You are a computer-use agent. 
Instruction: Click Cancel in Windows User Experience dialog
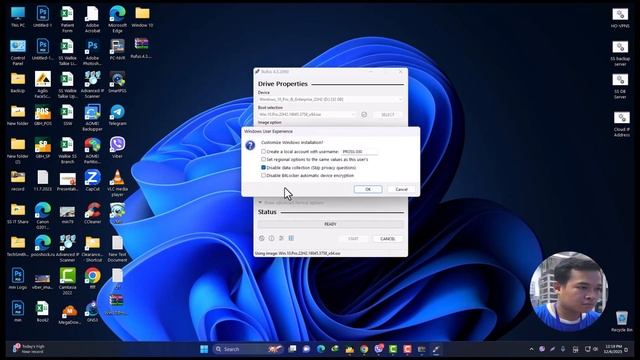tap(401, 189)
